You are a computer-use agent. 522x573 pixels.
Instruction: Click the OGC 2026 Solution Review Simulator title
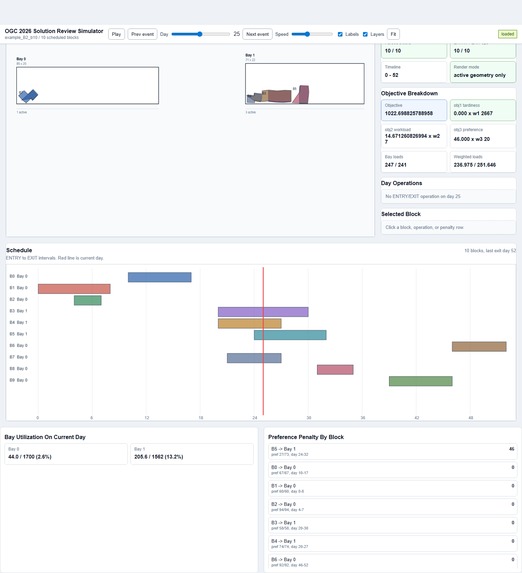54,31
